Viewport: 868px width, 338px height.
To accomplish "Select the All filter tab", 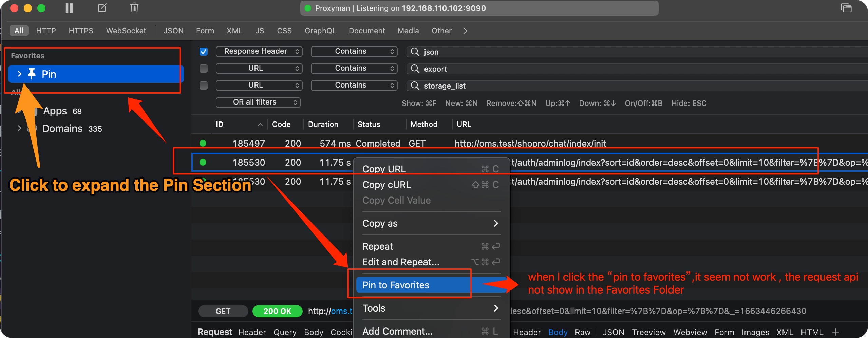I will pos(19,31).
